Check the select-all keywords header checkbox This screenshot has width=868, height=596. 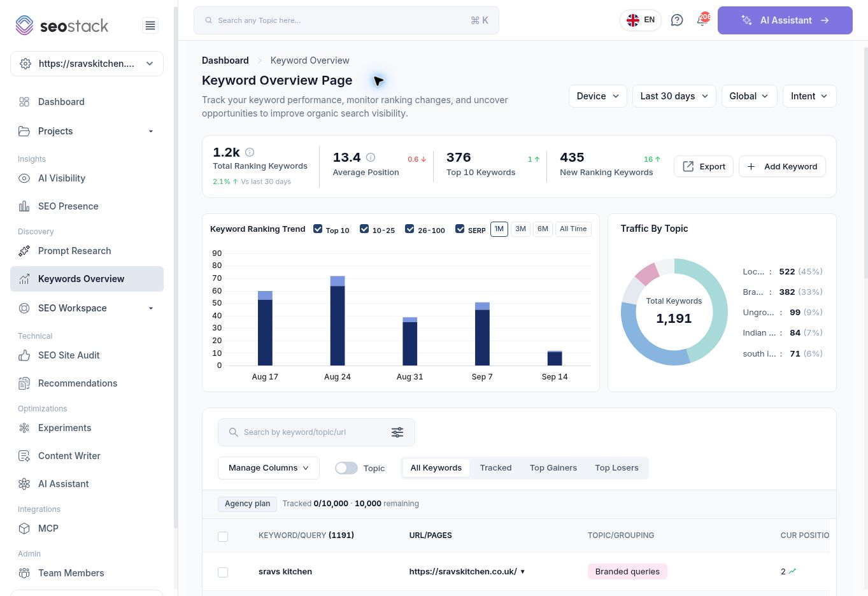pos(223,537)
